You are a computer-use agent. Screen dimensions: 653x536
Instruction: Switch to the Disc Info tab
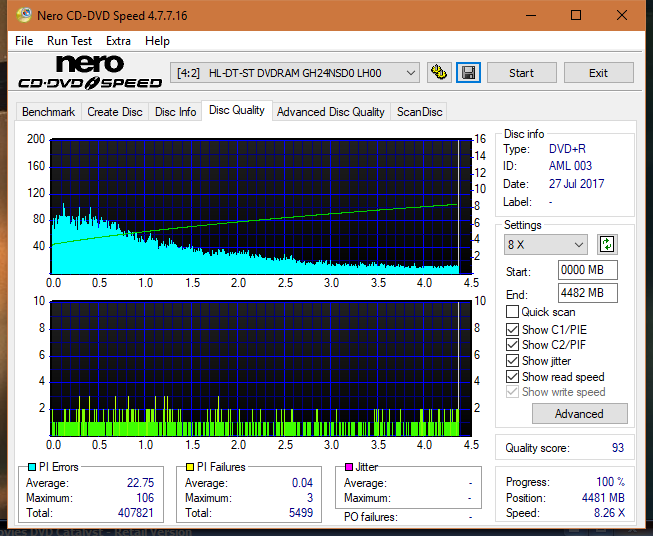coord(175,112)
